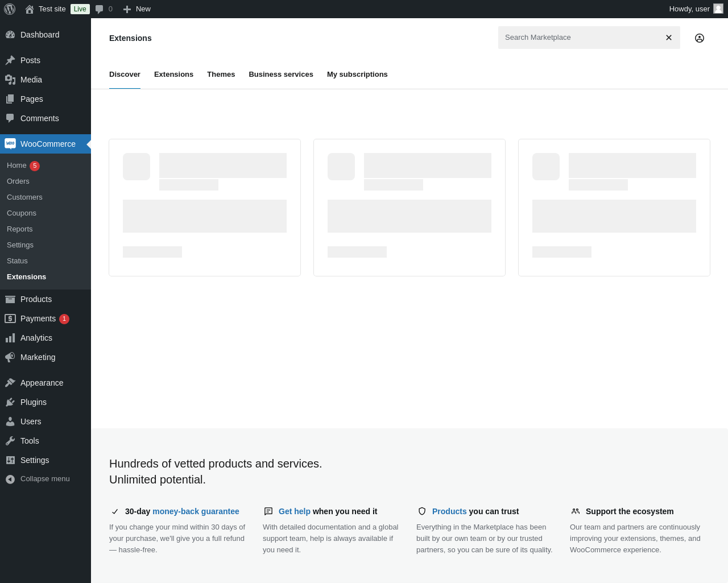Screen dimensions: 728x583
Task: Click the Payments dollar icon
Action: coord(10,319)
